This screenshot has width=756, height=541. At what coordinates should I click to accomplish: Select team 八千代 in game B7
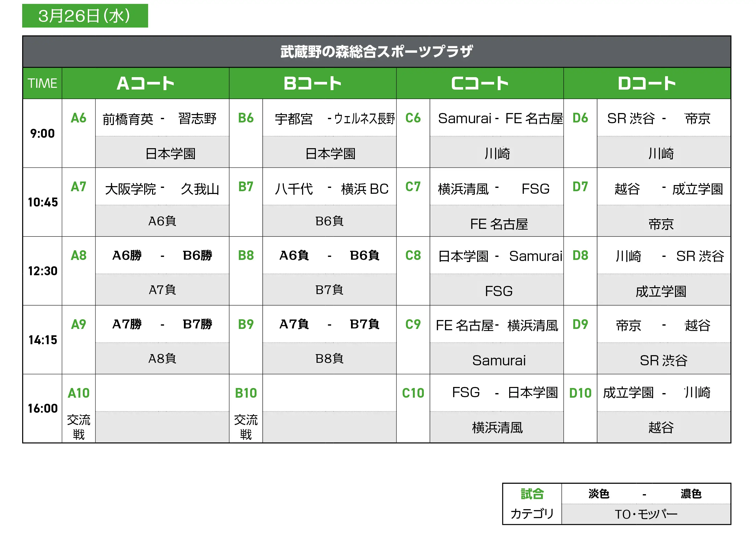(294, 189)
